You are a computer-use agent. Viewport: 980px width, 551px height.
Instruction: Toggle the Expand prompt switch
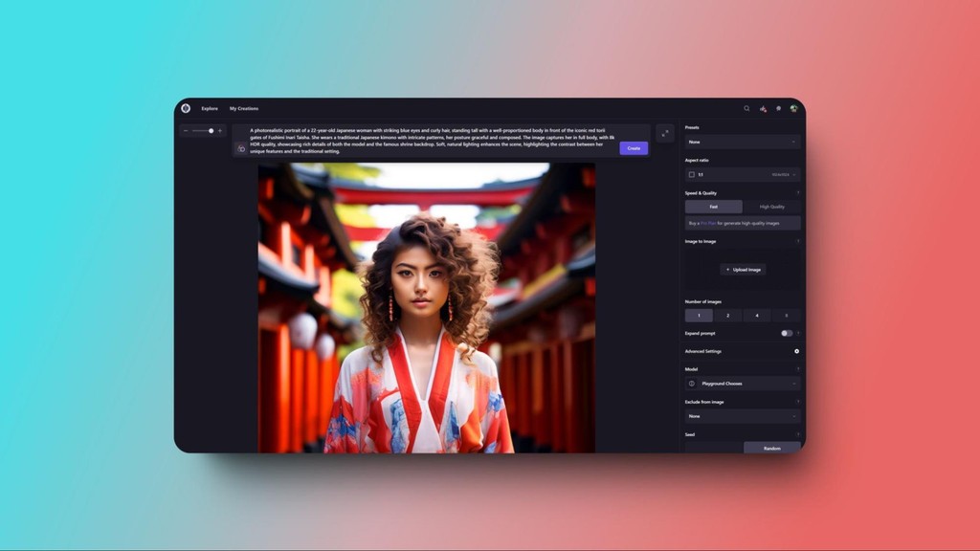click(785, 333)
